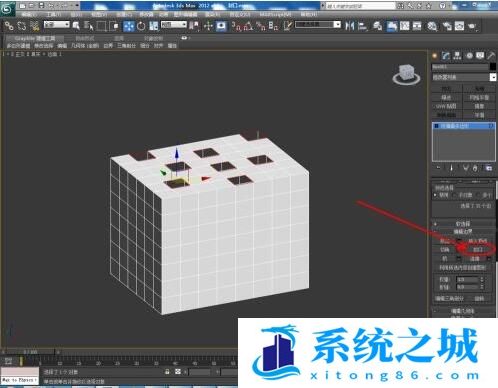Open the selection filter dropdown in toolbar
This screenshot has height=388, width=498.
57,25
